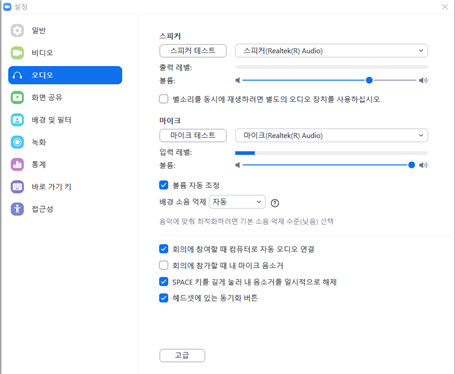Open the 접근성 accessibility icon

17,209
